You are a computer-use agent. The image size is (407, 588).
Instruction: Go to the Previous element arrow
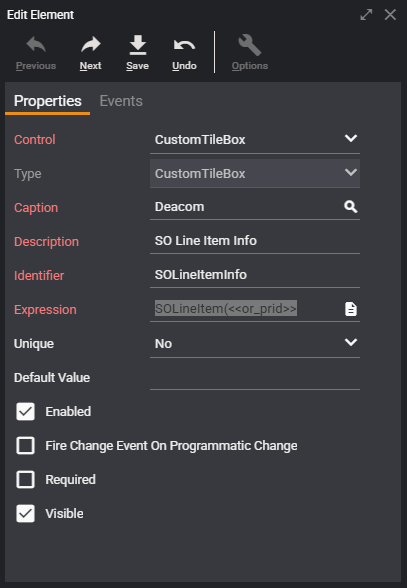click(36, 45)
